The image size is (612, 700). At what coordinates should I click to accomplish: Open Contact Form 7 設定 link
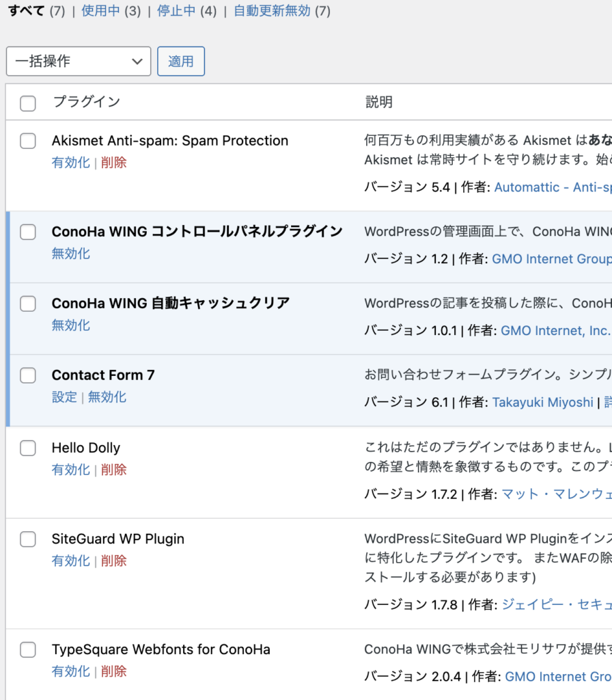coord(64,397)
